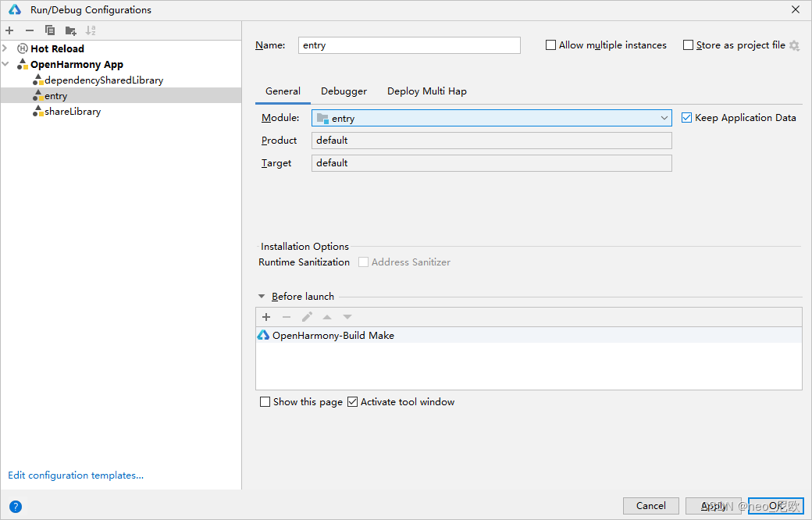Open Edit configuration templates link
Image resolution: width=812 pixels, height=520 pixels.
pos(76,475)
